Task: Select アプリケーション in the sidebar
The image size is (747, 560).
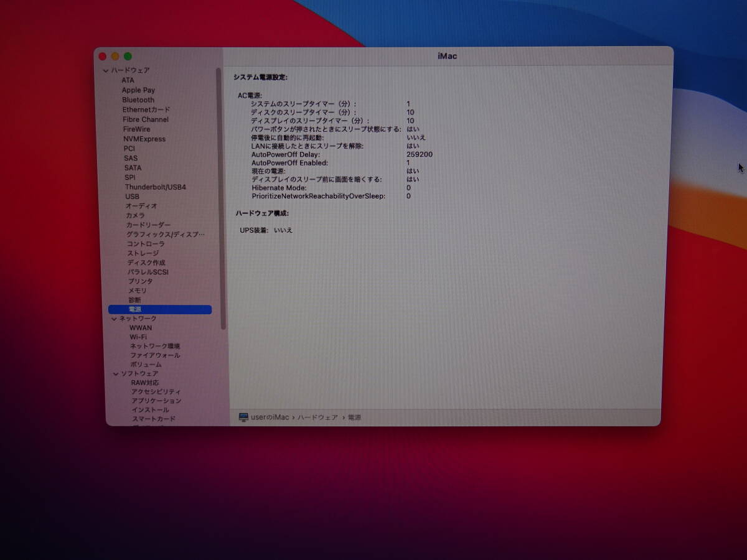Action: (156, 401)
